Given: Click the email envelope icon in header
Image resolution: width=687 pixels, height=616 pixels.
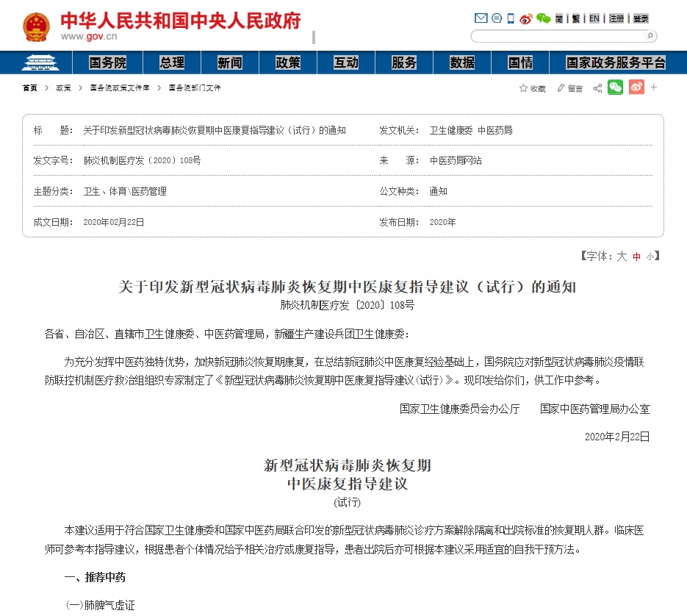Looking at the screenshot, I should pyautogui.click(x=481, y=18).
